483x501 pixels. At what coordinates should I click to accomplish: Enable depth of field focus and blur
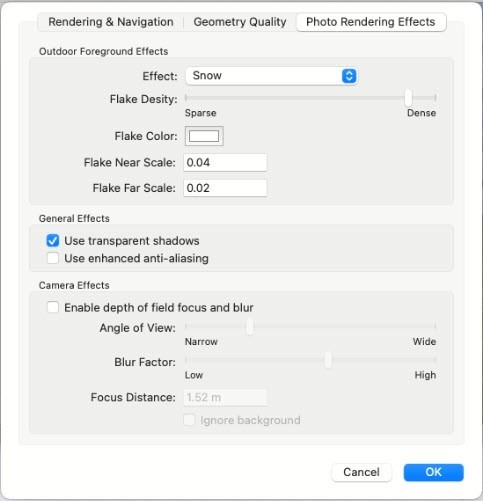coord(53,307)
